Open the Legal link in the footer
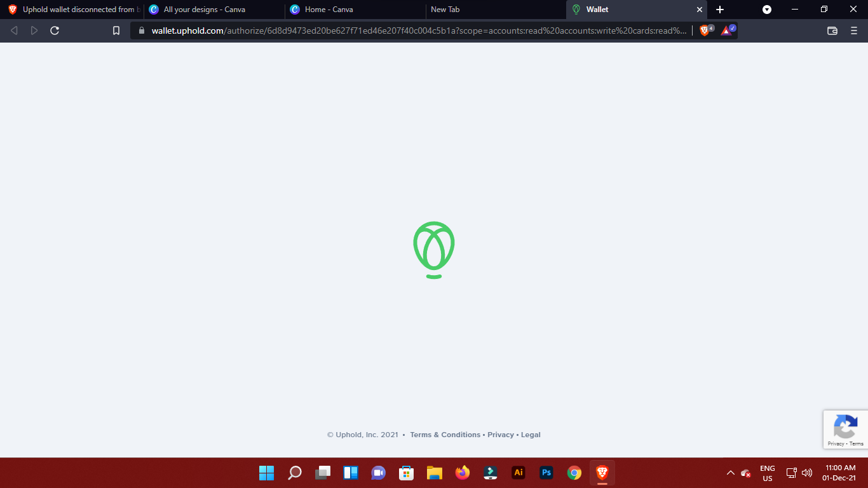The height and width of the screenshot is (488, 868). click(x=531, y=435)
